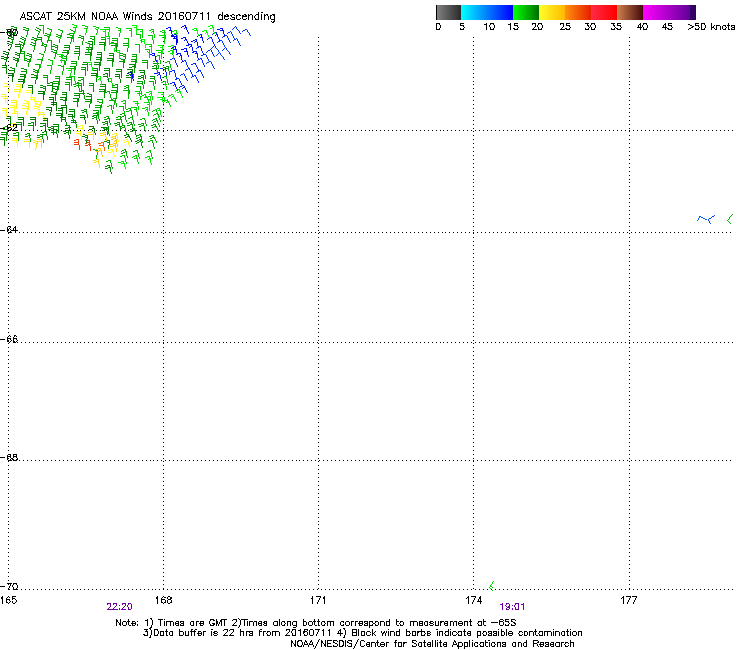740x650 pixels.
Task: Select the cyan-blue 5-15 knots color band
Action: coord(487,12)
